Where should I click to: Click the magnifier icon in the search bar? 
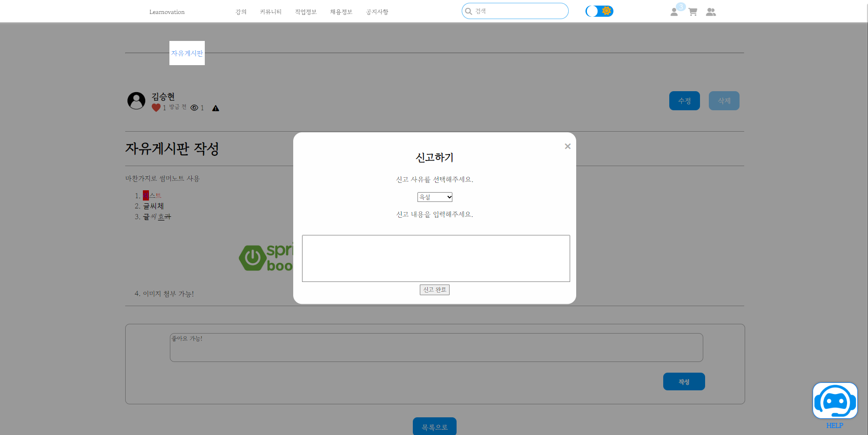point(469,11)
